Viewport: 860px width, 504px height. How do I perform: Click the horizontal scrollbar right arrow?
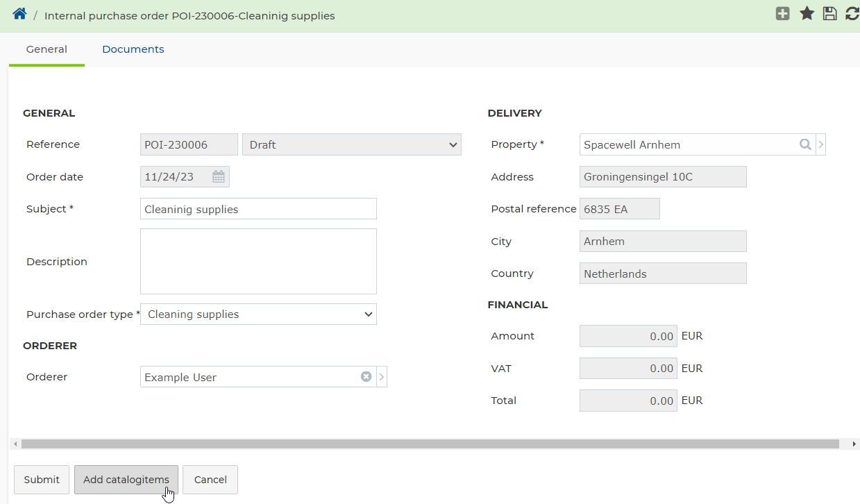pos(854,444)
